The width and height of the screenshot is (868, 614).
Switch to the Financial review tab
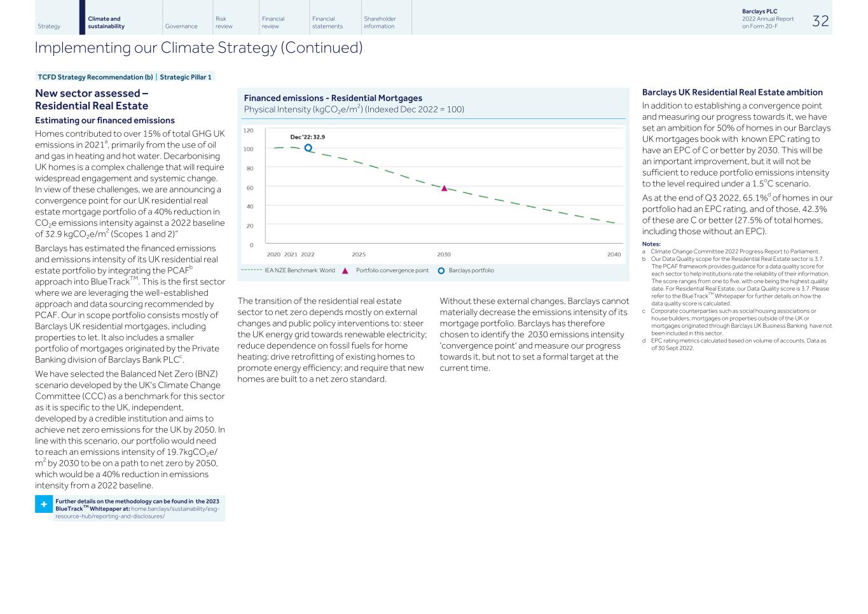273,23
